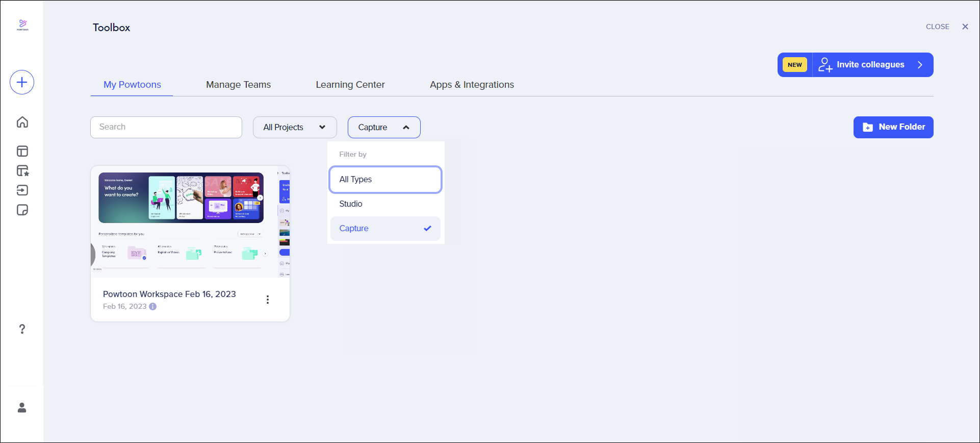Screen dimensions: 980x443
Task: Click the create new plus icon
Action: coord(22,82)
